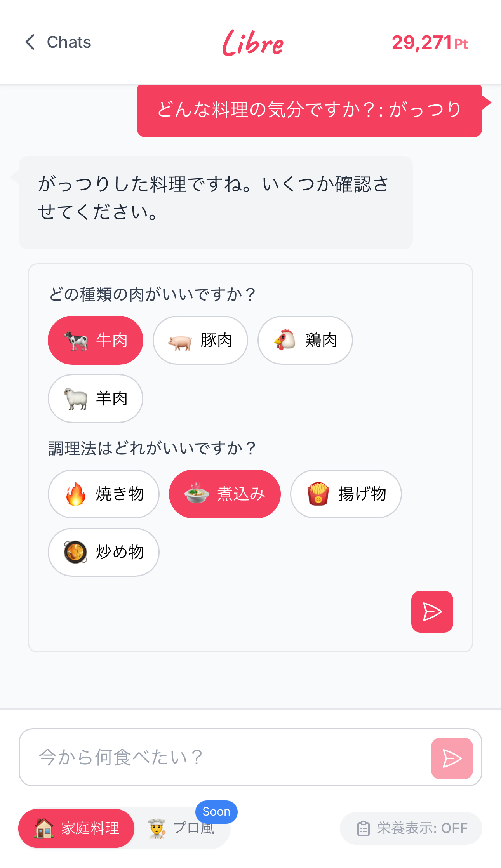Viewport: 501px width, 868px height.
Task: Pick the deep-fried (揚げ物) chip
Action: [346, 494]
